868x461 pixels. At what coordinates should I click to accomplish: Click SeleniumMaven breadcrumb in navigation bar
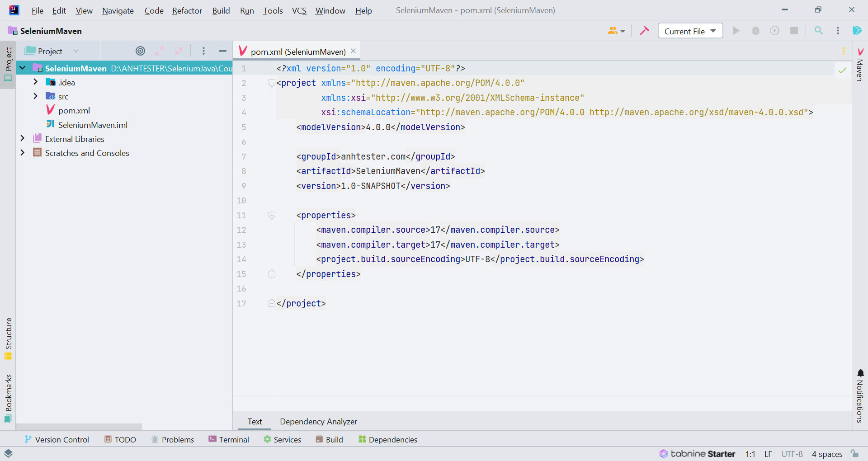[x=45, y=31]
